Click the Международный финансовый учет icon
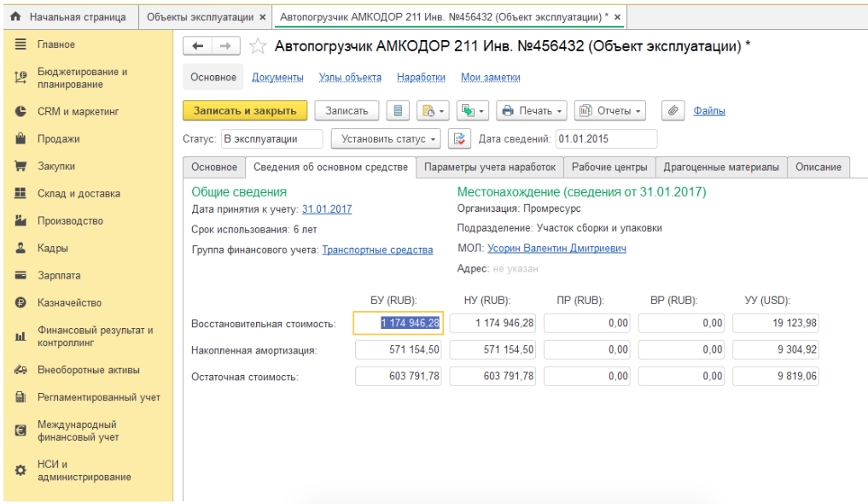The width and height of the screenshot is (868, 504). coord(20,431)
